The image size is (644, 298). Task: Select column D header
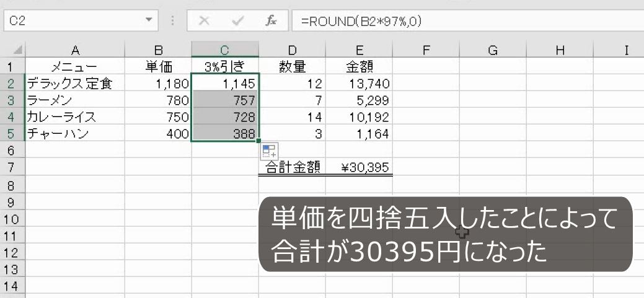(x=292, y=50)
